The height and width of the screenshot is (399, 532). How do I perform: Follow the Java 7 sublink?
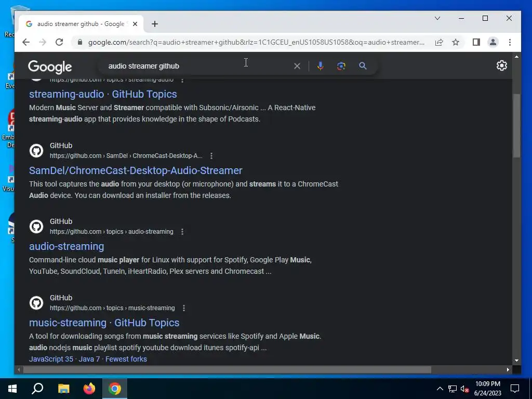point(89,359)
